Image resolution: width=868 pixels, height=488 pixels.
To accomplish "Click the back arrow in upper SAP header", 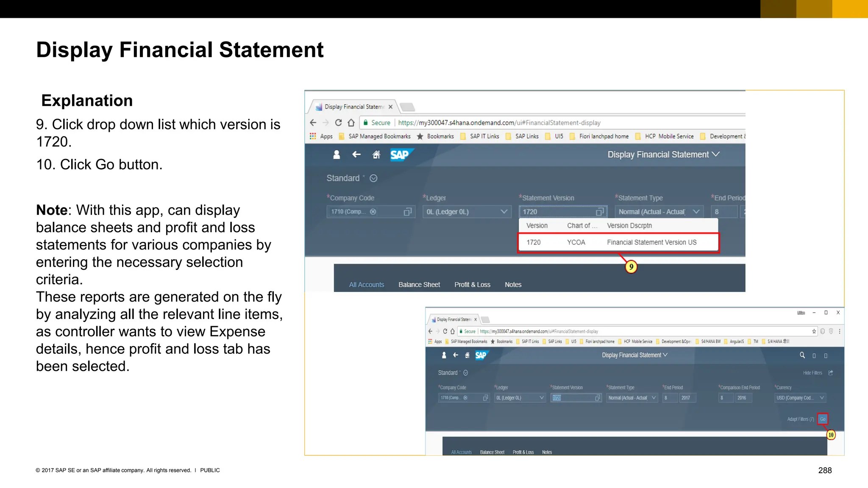I will tap(356, 155).
